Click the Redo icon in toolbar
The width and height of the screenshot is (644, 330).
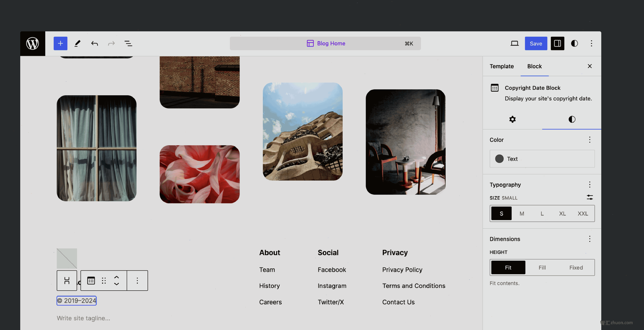111,43
